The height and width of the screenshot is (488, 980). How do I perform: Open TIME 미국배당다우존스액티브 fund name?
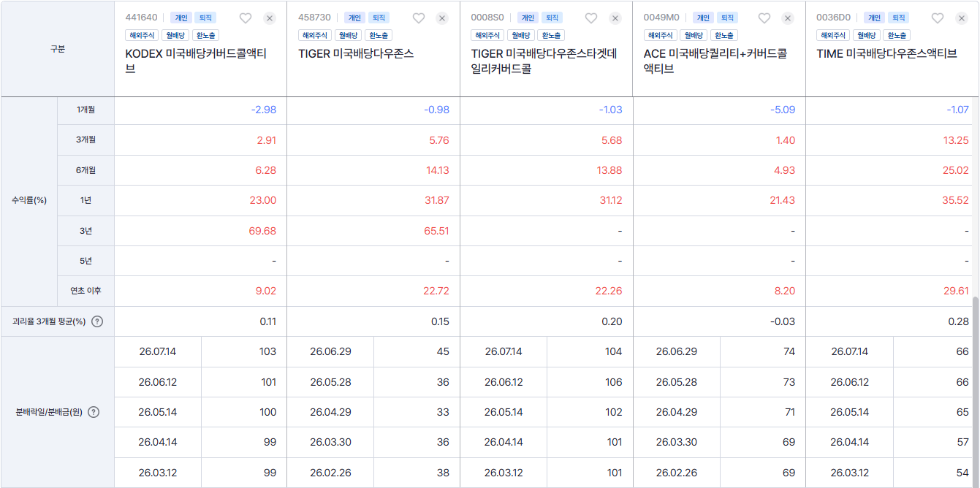(x=886, y=53)
